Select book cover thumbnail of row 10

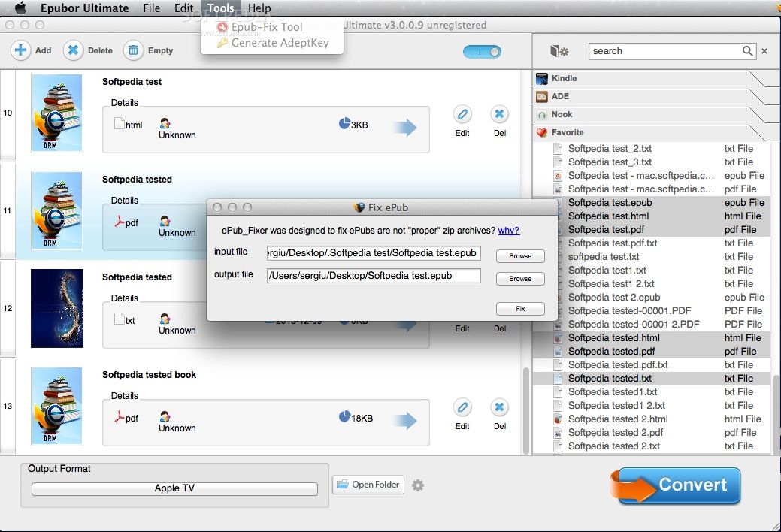point(57,113)
